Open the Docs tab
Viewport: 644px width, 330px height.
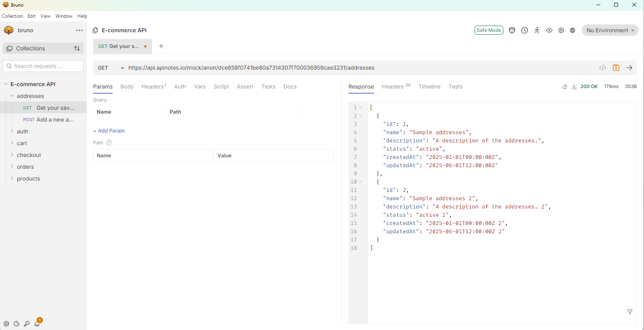point(290,87)
